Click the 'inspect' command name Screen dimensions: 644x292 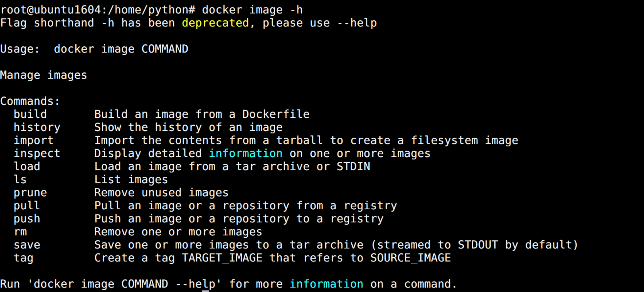coord(37,153)
